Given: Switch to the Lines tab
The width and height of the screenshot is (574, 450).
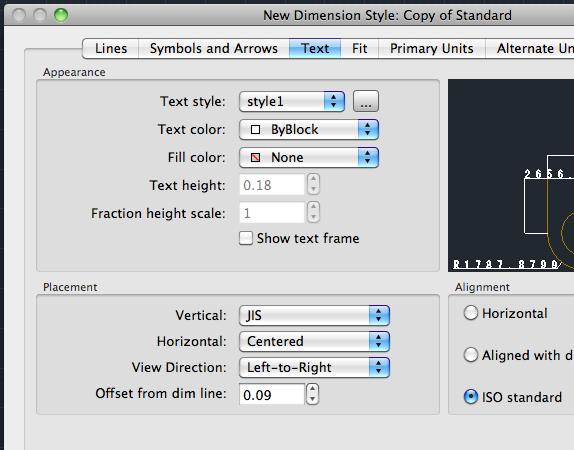Looking at the screenshot, I should point(111,48).
